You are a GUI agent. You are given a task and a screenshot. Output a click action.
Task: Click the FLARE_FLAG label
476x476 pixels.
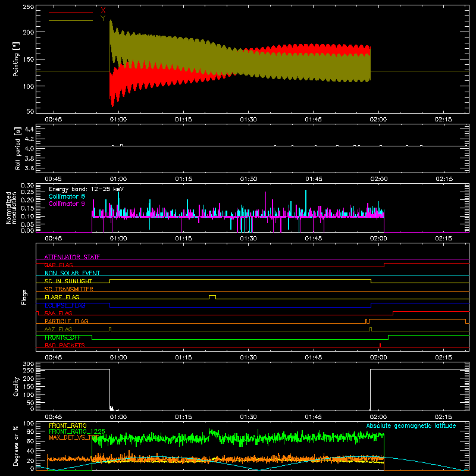62,297
